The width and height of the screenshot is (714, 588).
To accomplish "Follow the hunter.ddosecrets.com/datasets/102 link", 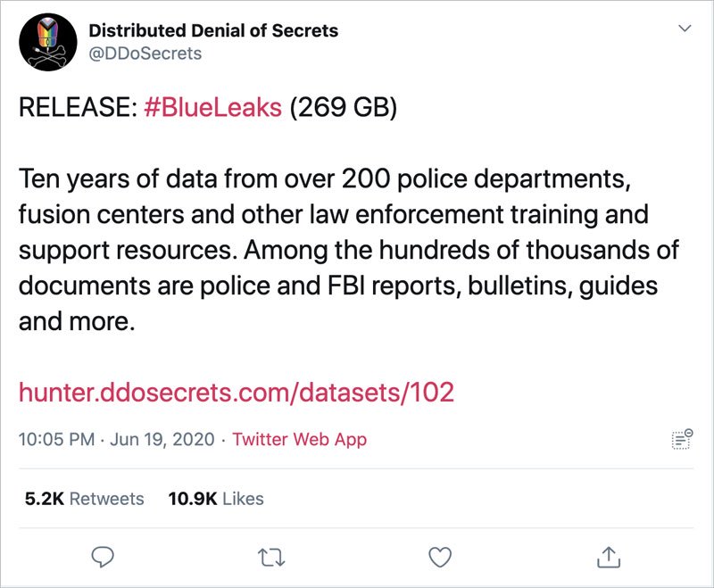I will tap(237, 391).
